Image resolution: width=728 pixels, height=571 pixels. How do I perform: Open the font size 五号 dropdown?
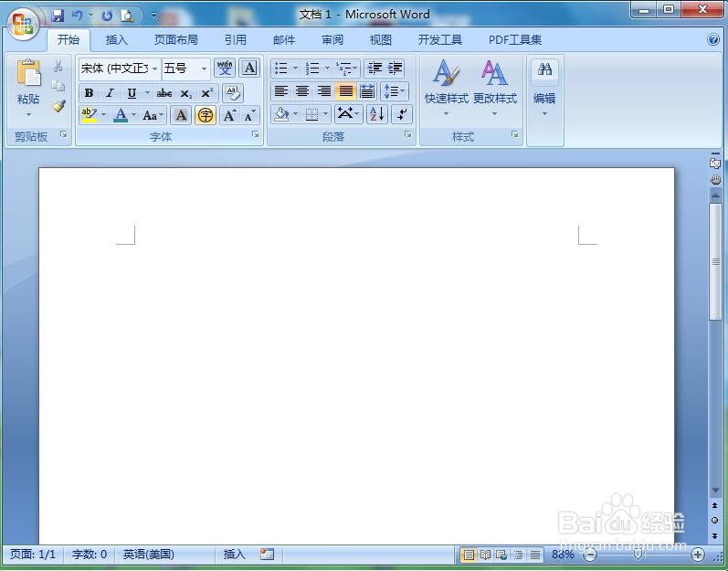point(204,69)
